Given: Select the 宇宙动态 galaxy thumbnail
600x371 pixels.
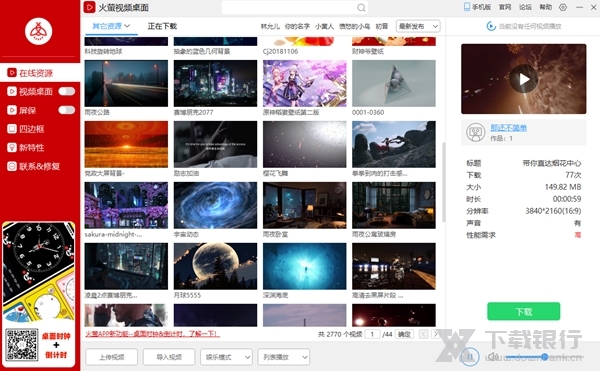Looking at the screenshot, I should pyautogui.click(x=215, y=205).
